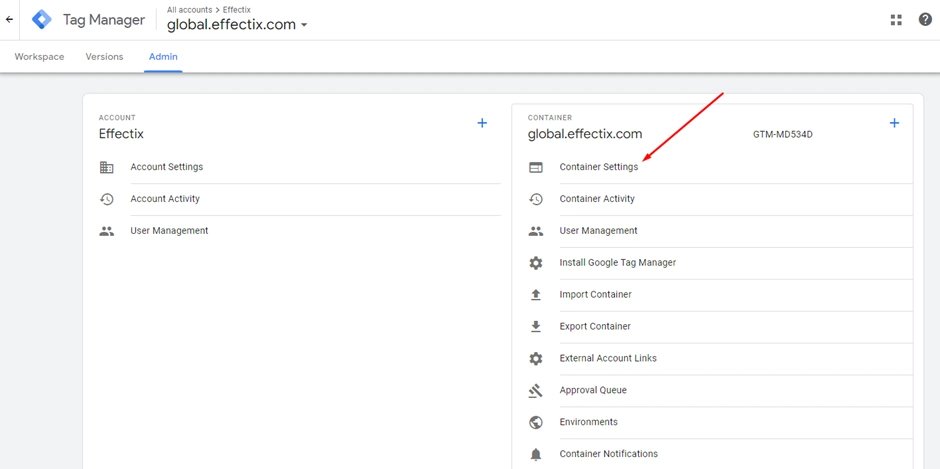Click the plus icon to create container
Screen dimensions: 940x469
click(x=894, y=123)
